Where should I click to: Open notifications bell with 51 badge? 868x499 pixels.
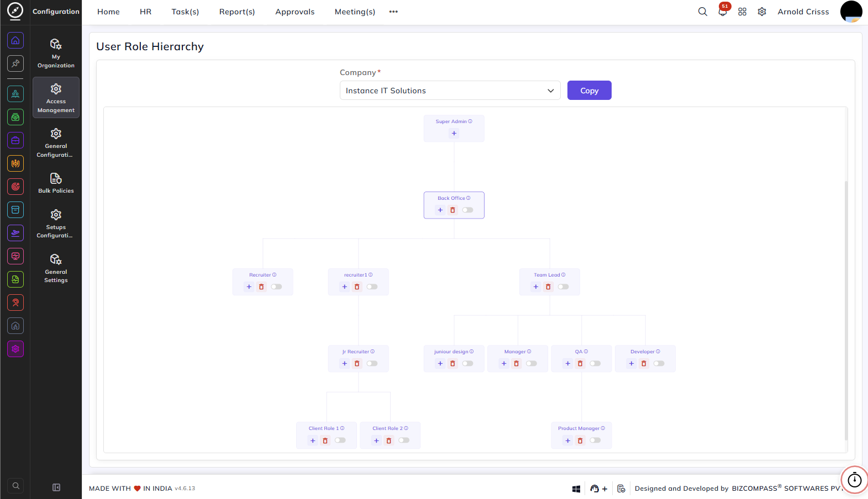point(723,12)
